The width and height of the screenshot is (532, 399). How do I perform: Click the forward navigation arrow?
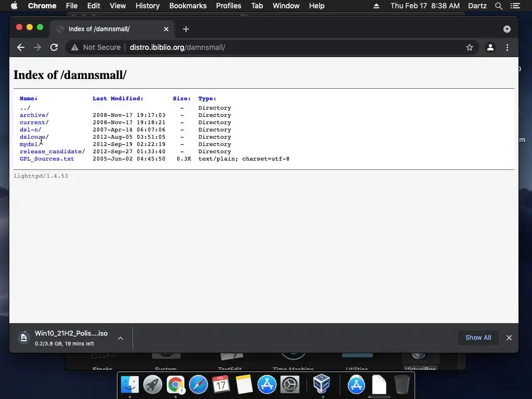tap(37, 47)
